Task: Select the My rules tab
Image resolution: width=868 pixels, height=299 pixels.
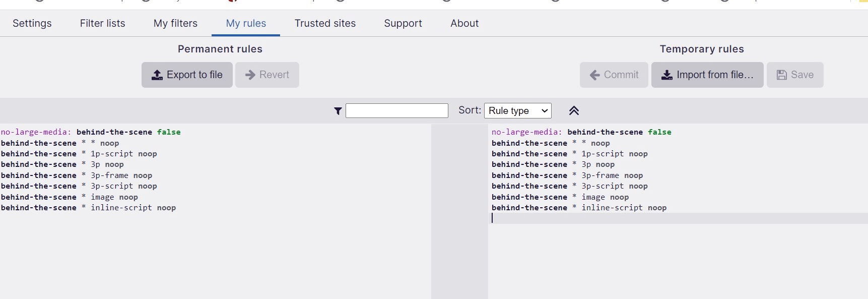Action: coord(246,23)
